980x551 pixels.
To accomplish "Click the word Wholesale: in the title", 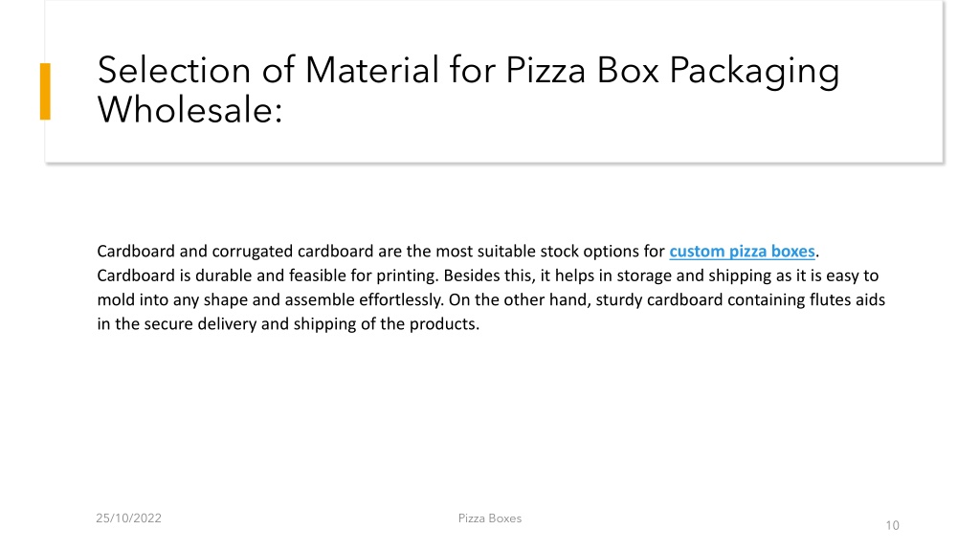I will click(x=190, y=110).
